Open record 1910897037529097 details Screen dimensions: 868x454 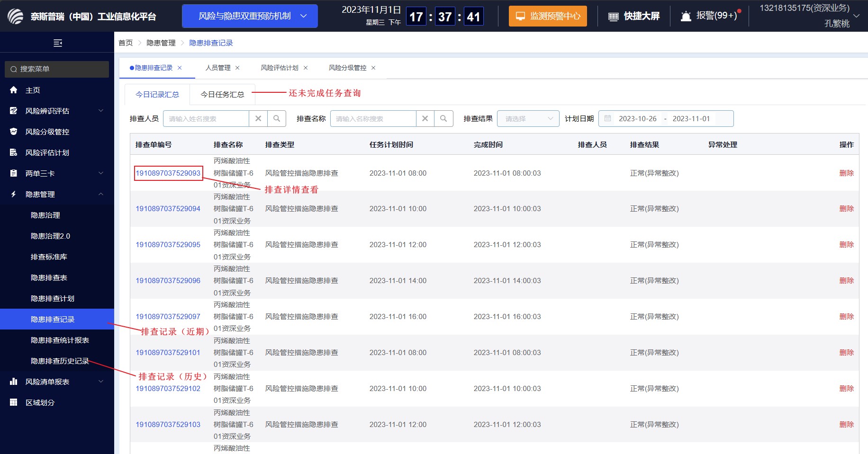click(168, 316)
